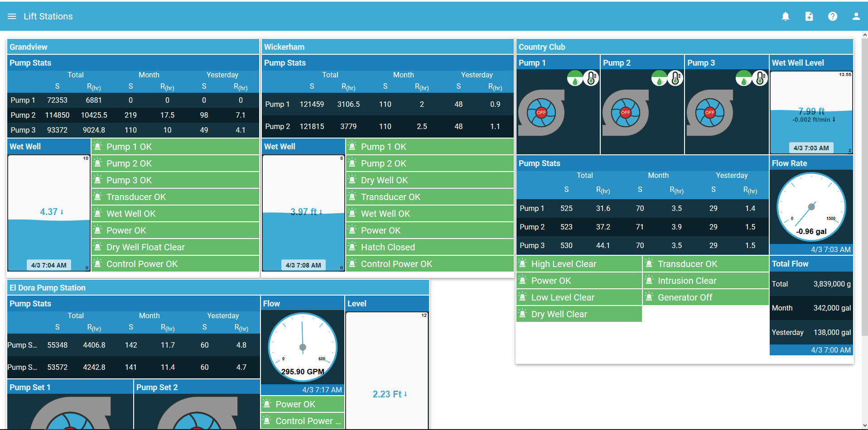Viewport: 868px width, 430px height.
Task: Select Country Club Dry Well Clear status
Action: (579, 314)
